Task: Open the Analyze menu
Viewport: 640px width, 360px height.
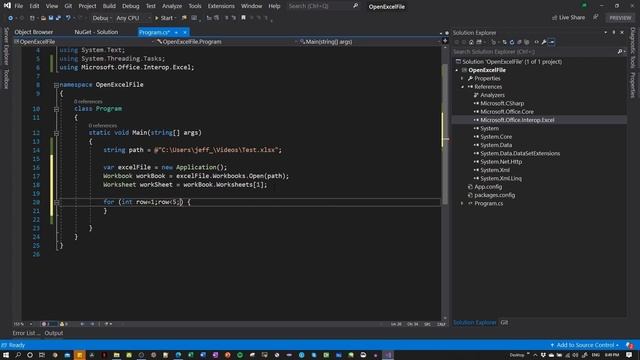Action: 172,6
